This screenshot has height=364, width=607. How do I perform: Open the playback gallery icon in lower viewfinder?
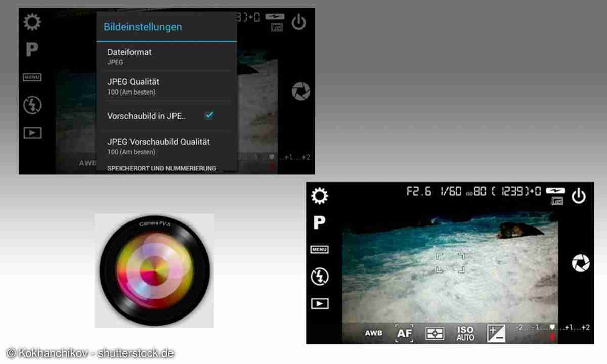320,303
